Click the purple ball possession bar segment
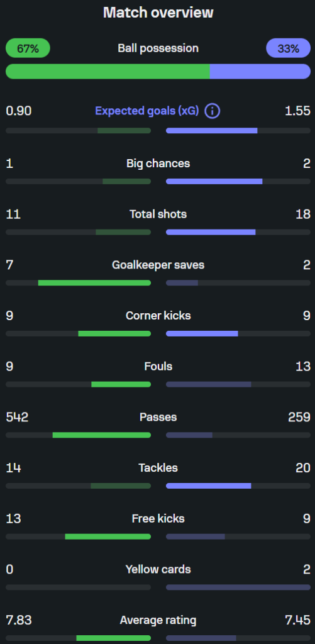The width and height of the screenshot is (315, 644). (260, 72)
